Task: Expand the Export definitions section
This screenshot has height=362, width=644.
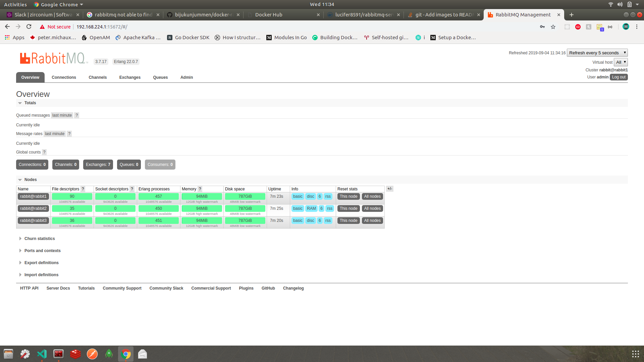Action: [41, 262]
